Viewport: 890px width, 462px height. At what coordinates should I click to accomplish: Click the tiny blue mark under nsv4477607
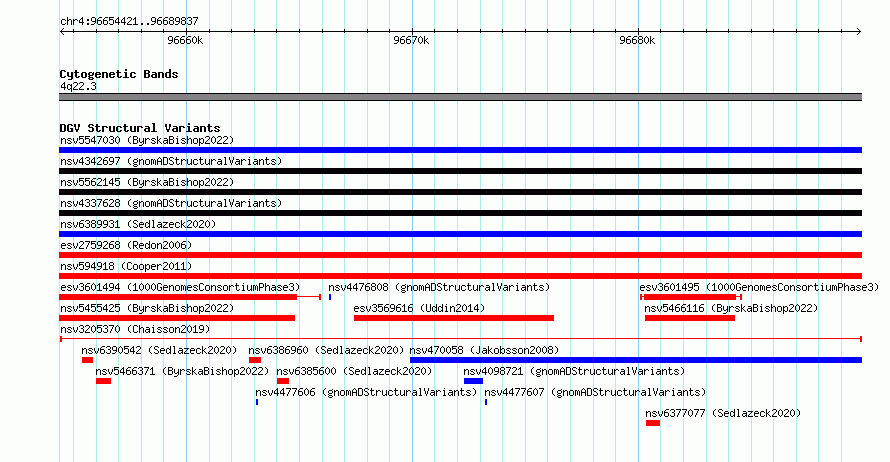(486, 402)
